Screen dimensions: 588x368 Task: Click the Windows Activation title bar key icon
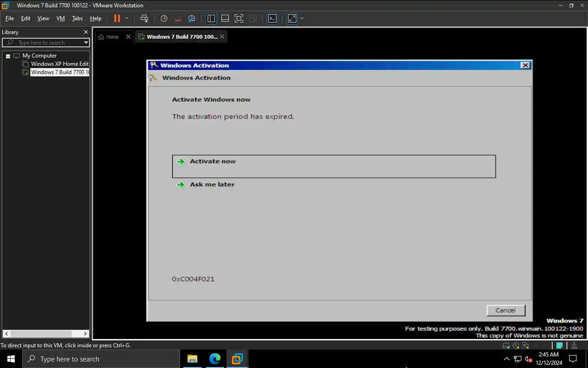[154, 65]
